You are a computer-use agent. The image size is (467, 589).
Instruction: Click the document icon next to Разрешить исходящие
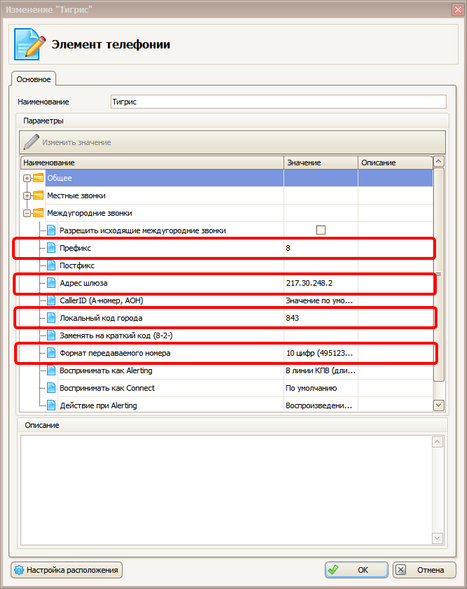click(x=51, y=230)
